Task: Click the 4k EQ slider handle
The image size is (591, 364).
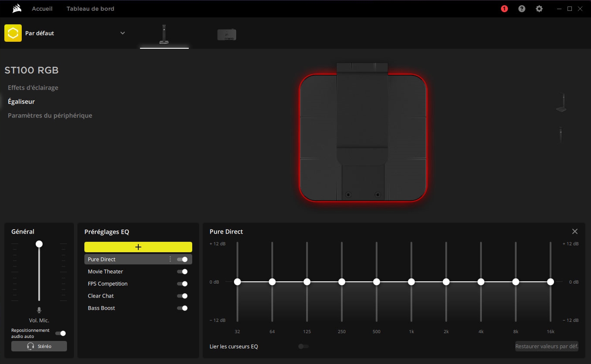Action: (481, 282)
